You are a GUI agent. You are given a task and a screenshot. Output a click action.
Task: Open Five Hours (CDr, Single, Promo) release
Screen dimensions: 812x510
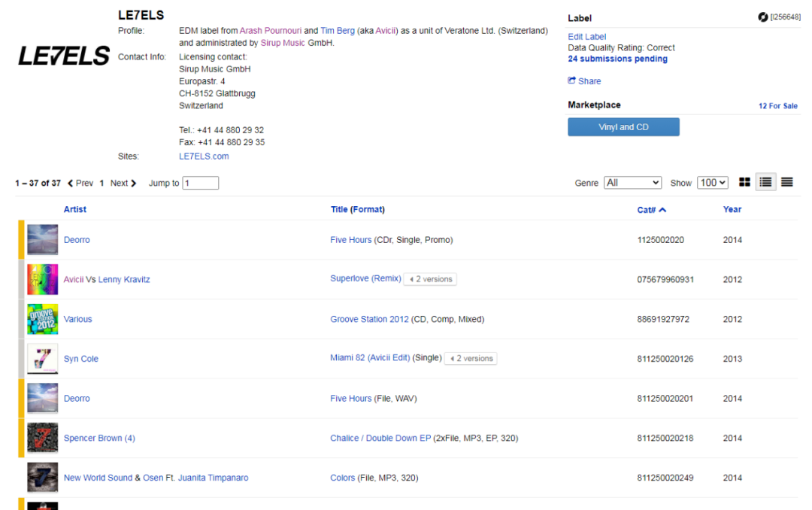pos(350,240)
